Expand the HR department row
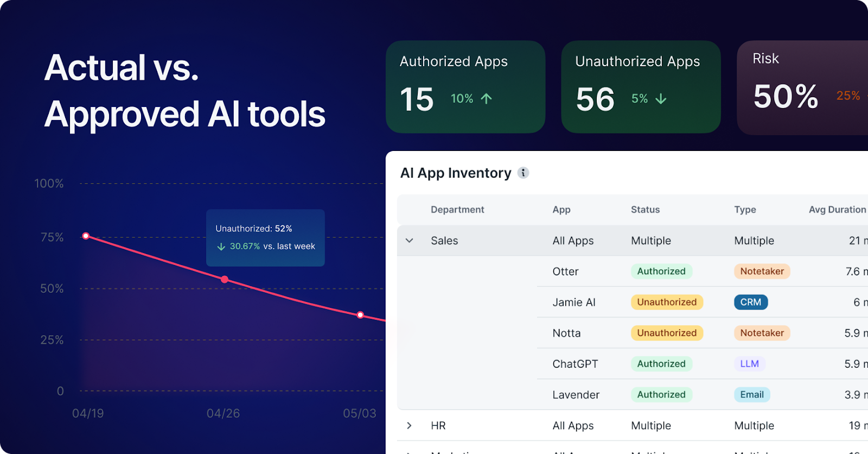868x454 pixels. point(410,426)
